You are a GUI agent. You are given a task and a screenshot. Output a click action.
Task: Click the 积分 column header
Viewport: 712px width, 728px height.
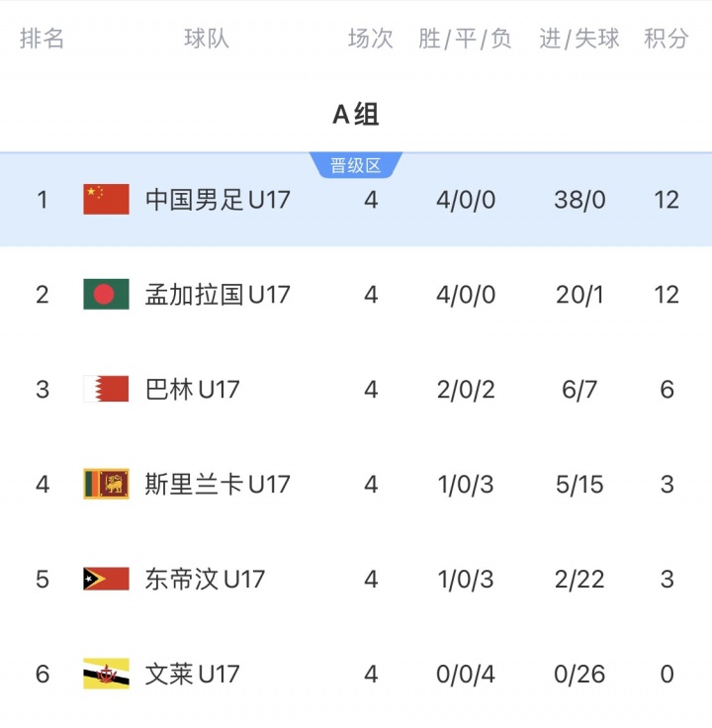click(x=667, y=39)
